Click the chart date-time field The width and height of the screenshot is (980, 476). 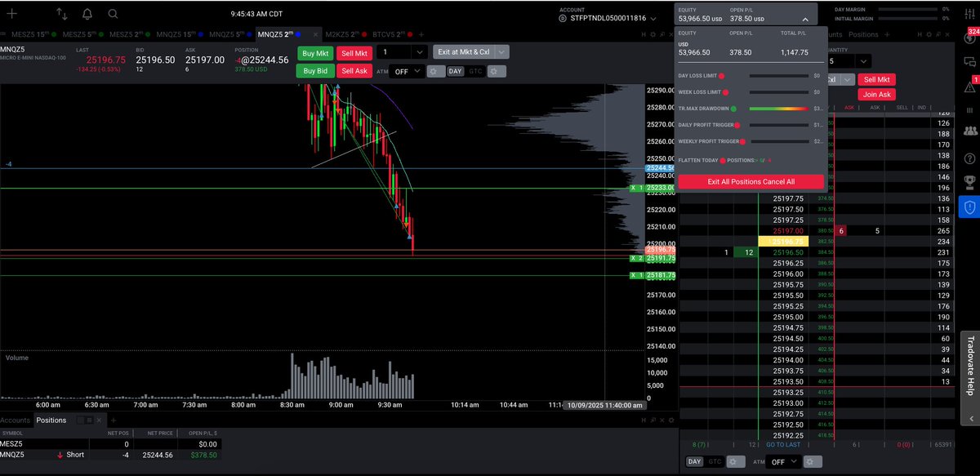click(x=604, y=405)
